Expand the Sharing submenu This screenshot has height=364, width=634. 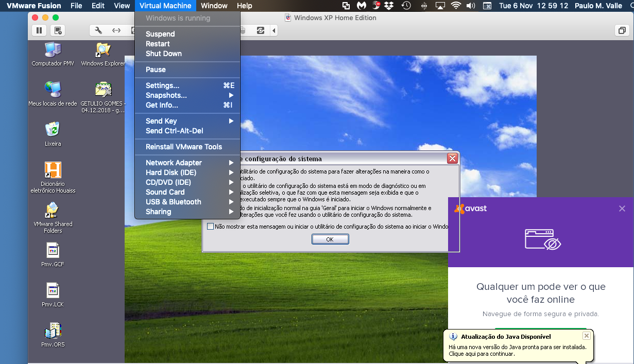pyautogui.click(x=187, y=212)
